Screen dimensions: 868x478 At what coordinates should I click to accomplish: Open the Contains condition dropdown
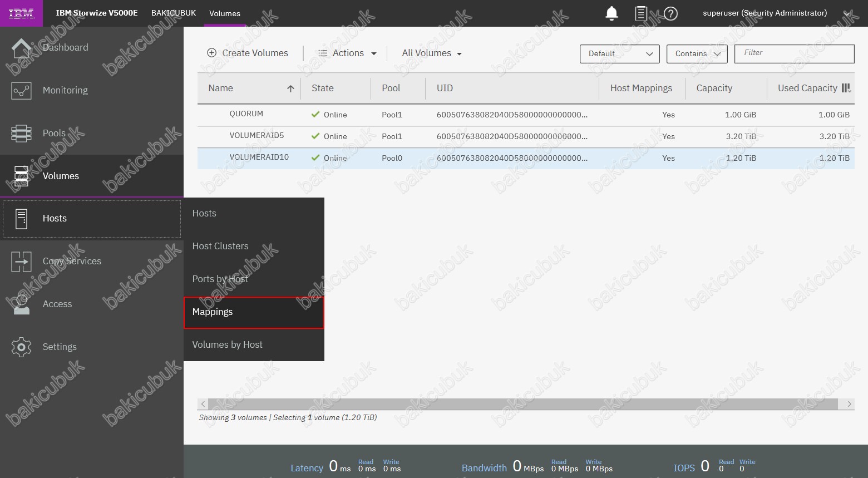697,54
